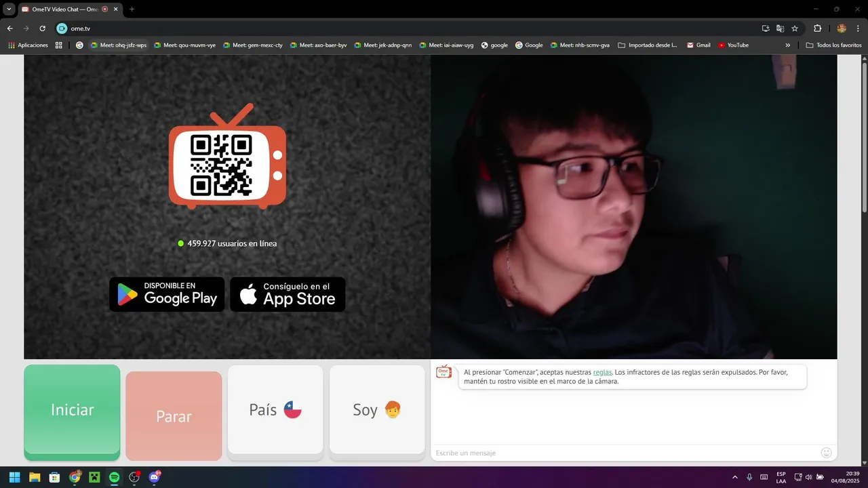Expand the Chrome tab search chevron
868x488 pixels.
coord(9,9)
